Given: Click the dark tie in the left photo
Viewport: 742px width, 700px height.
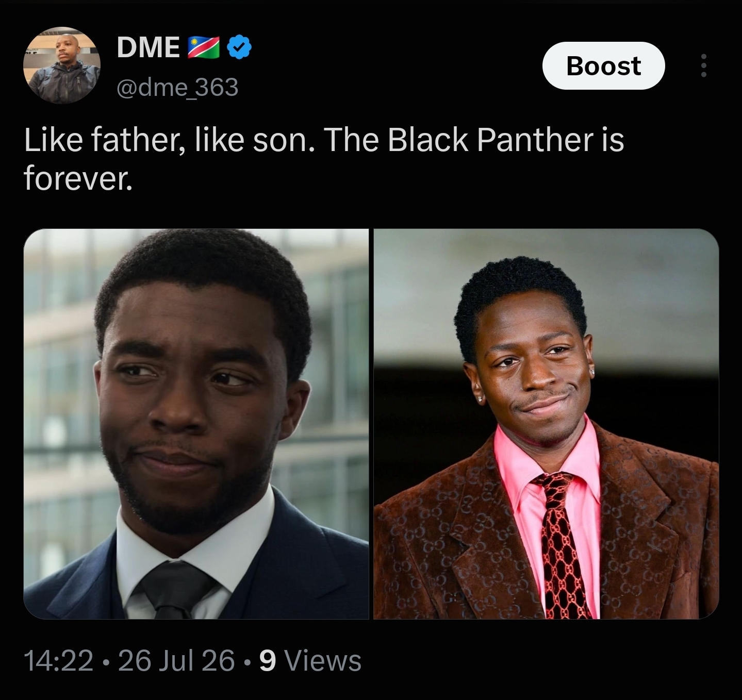Looking at the screenshot, I should [175, 589].
